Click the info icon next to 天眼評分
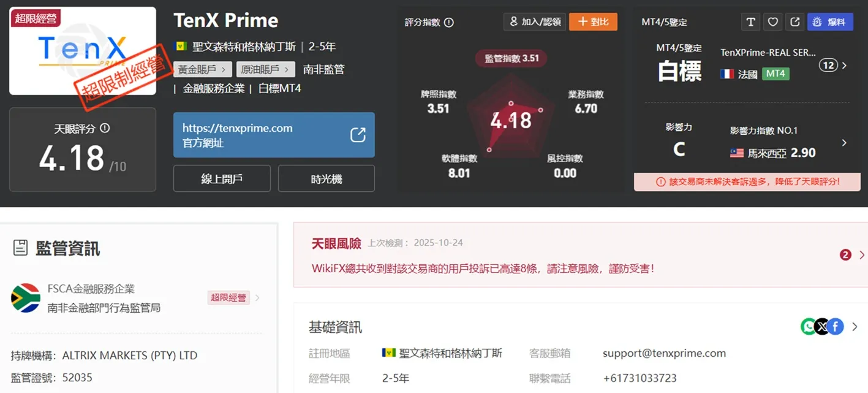868x393 pixels. (105, 129)
